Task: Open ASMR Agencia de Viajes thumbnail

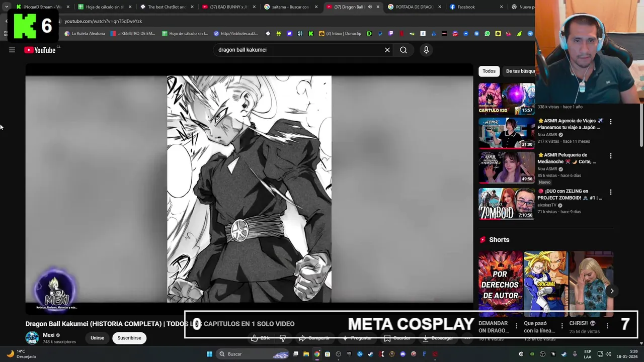Action: [506, 133]
